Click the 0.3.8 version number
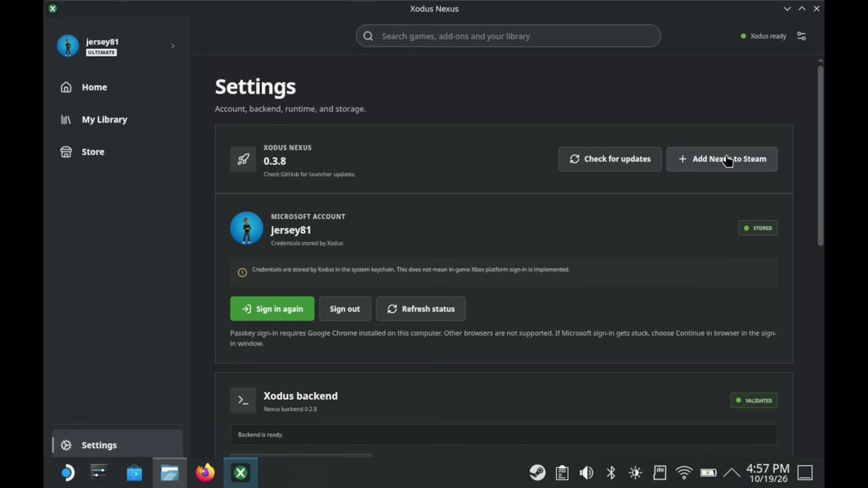The height and width of the screenshot is (488, 868). pyautogui.click(x=275, y=161)
